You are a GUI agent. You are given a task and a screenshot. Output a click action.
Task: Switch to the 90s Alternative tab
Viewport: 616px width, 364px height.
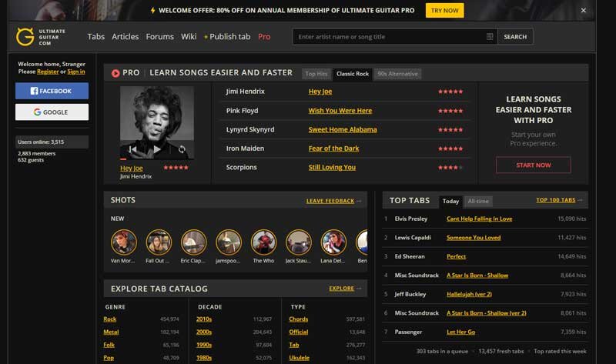coord(397,74)
